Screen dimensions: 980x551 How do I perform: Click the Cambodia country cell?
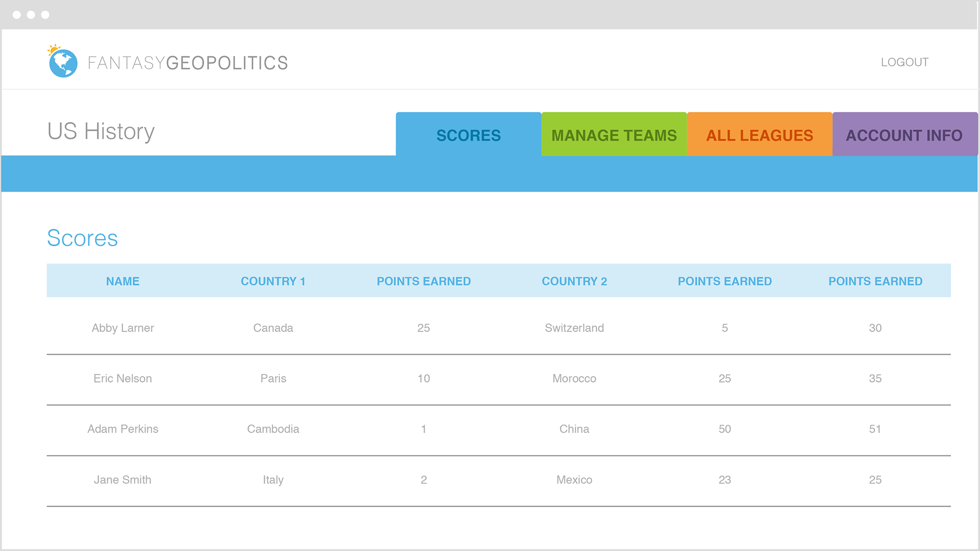tap(273, 429)
